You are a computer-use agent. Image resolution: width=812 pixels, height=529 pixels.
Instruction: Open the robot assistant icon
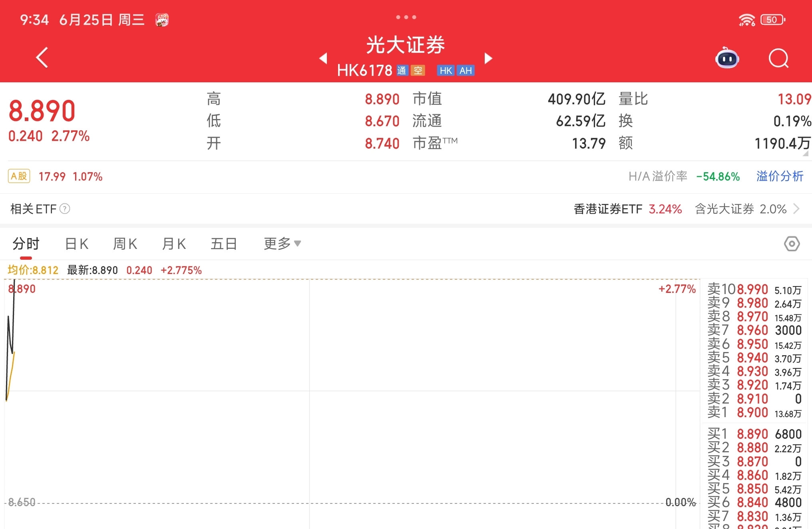[x=727, y=58]
